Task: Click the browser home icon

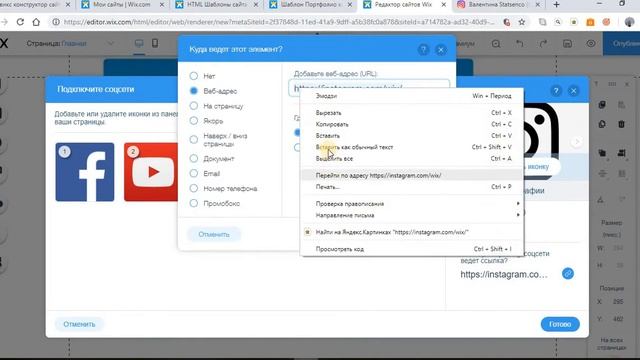Action: click(36, 22)
